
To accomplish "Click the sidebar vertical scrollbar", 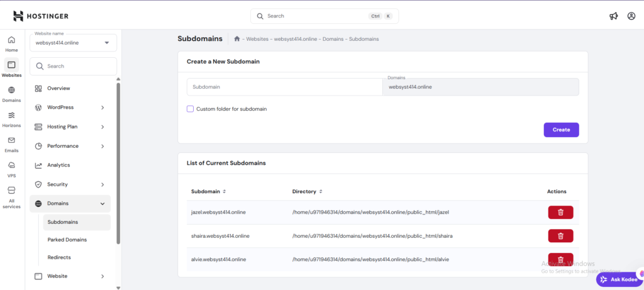I will (x=118, y=164).
